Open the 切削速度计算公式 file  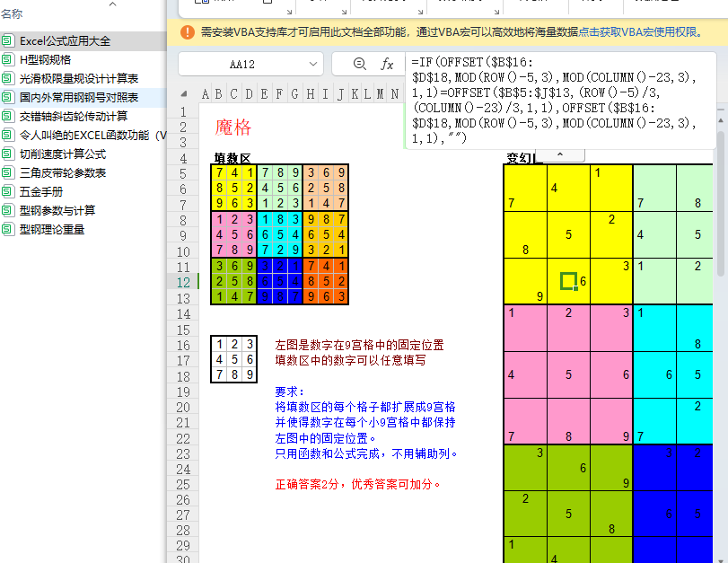point(63,154)
